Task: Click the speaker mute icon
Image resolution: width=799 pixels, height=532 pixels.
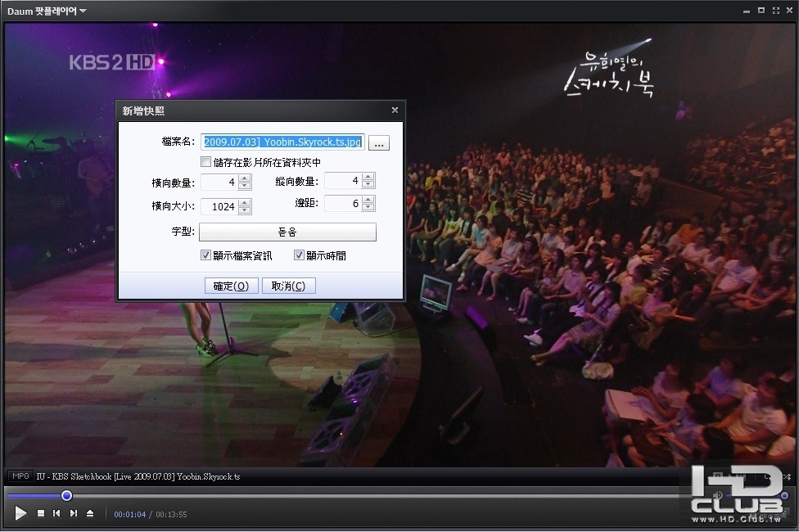Action: pos(718,495)
